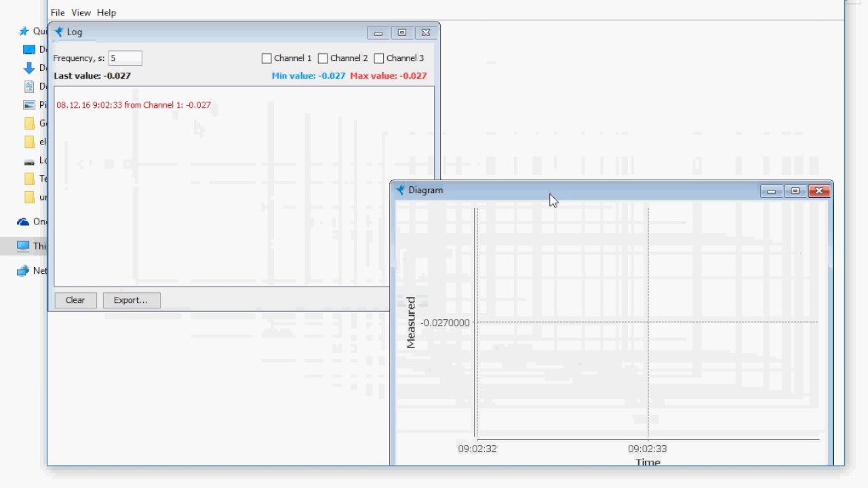Click the Clear button in Log window
Viewport: 868px width, 488px height.
point(75,300)
